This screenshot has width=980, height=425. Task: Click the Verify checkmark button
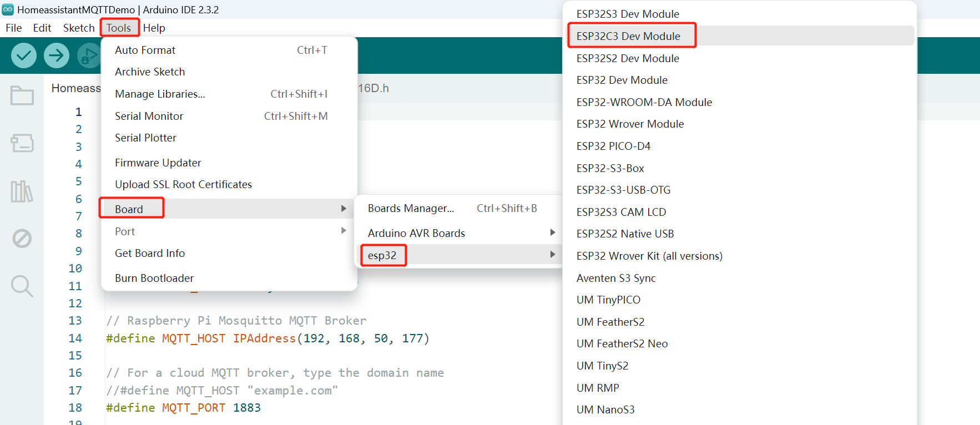[x=24, y=55]
